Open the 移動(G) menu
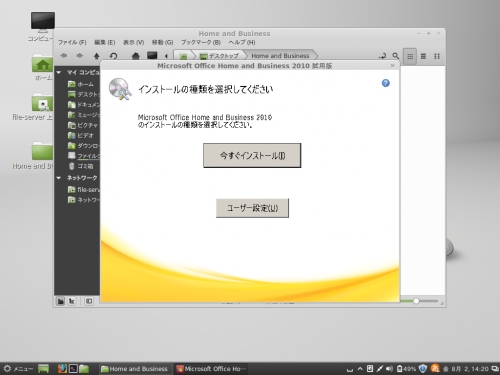Image resolution: width=500 pixels, height=375 pixels. 162,42
